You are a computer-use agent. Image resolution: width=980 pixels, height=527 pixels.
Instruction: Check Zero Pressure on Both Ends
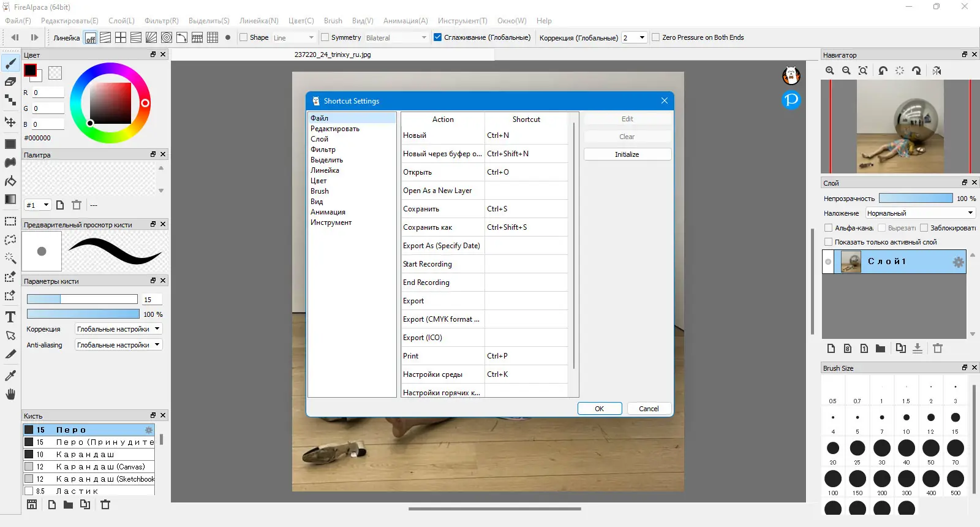(x=655, y=37)
